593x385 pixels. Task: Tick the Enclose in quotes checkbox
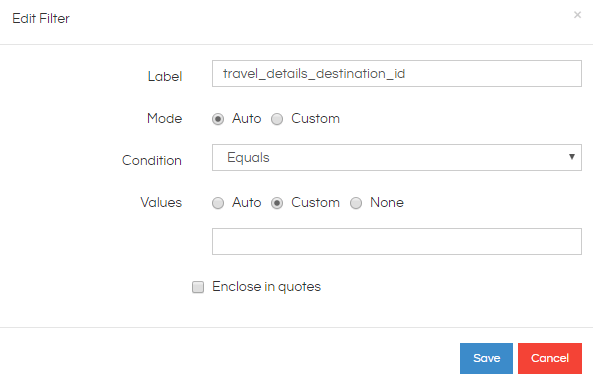coord(198,287)
